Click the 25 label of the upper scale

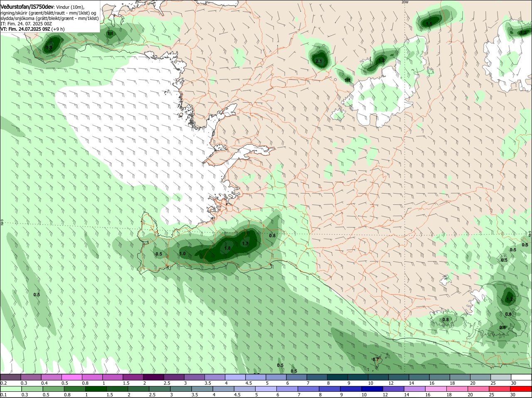[493, 383]
